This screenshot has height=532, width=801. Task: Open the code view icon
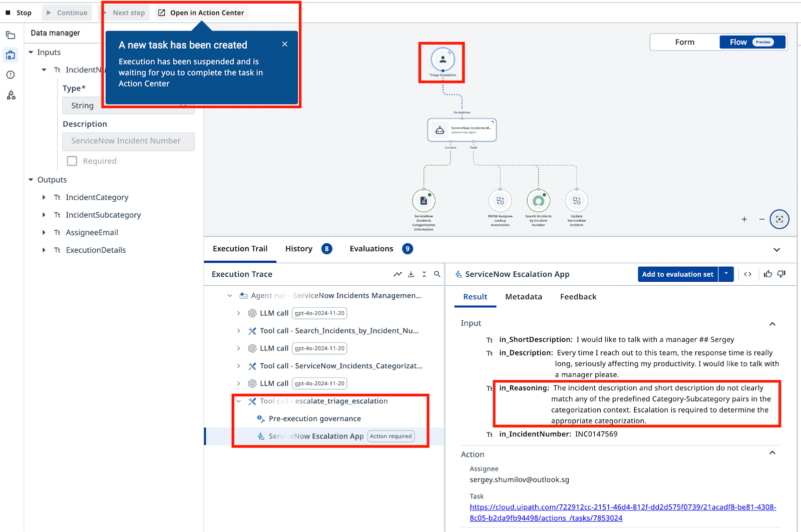point(747,274)
